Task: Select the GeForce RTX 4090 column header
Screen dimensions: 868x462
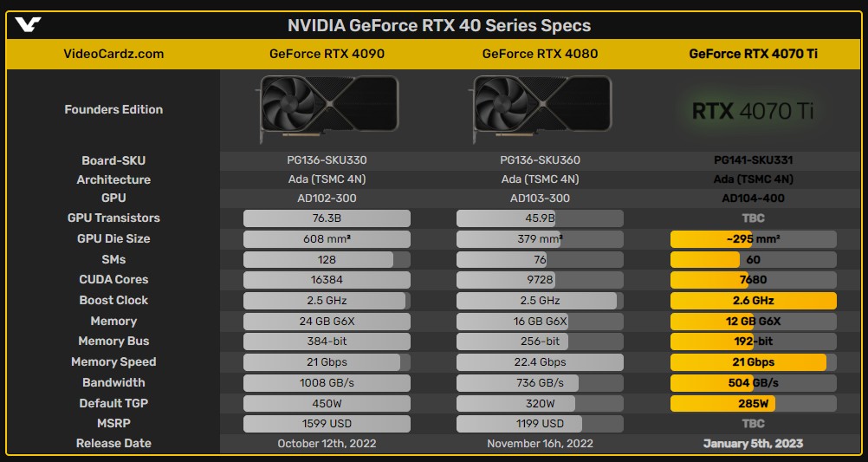Action: click(327, 54)
